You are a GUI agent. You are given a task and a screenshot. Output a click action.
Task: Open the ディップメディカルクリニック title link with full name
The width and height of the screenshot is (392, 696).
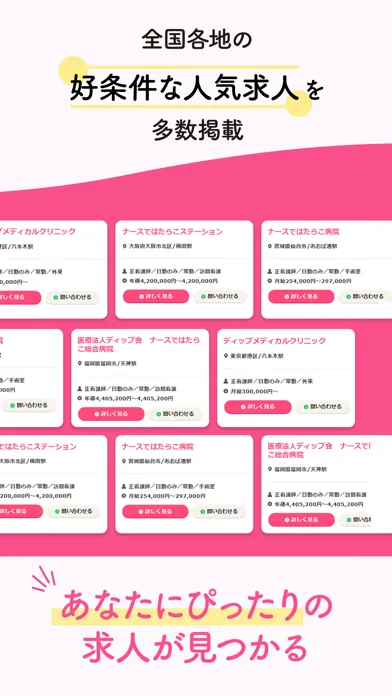click(x=274, y=340)
